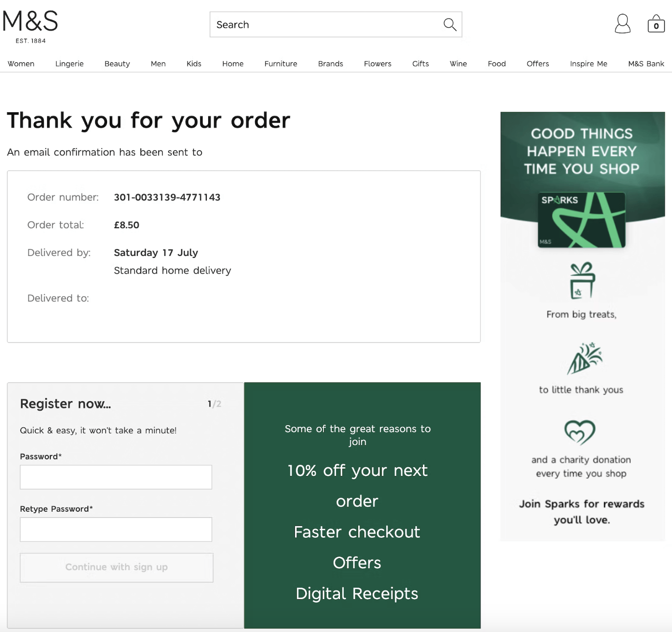The width and height of the screenshot is (672, 632).
Task: Click the Standard home delivery text
Action: (x=172, y=271)
